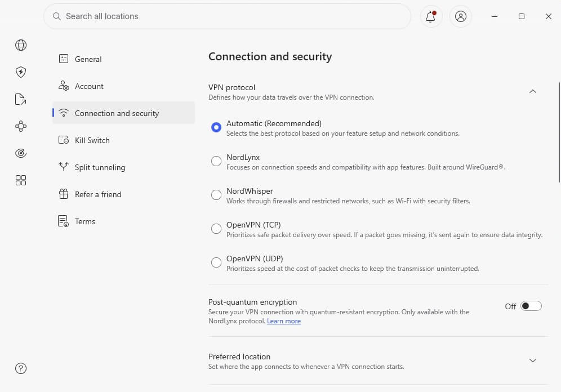Follow the Learn more link
561x392 pixels.
click(284, 321)
